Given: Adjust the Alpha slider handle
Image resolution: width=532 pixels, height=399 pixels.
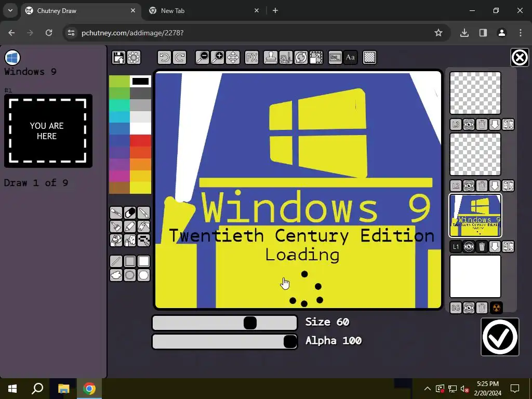Looking at the screenshot, I should (x=290, y=341).
